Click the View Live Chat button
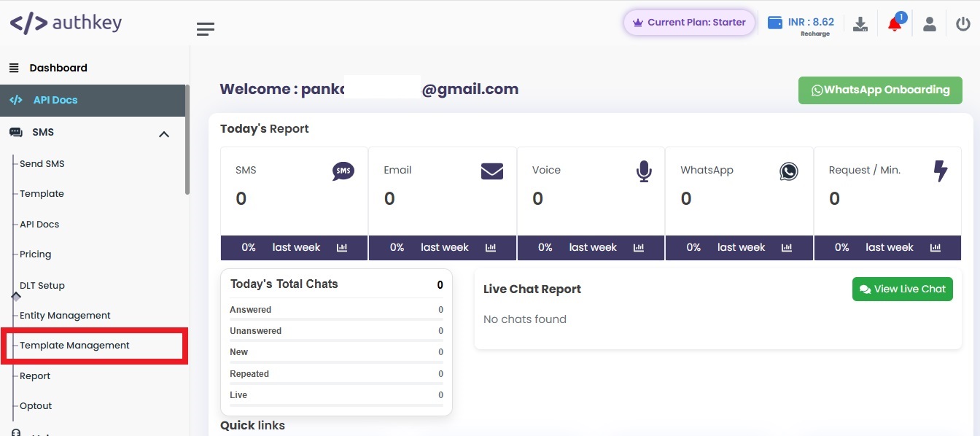Viewport: 980px width, 436px height. coord(902,289)
